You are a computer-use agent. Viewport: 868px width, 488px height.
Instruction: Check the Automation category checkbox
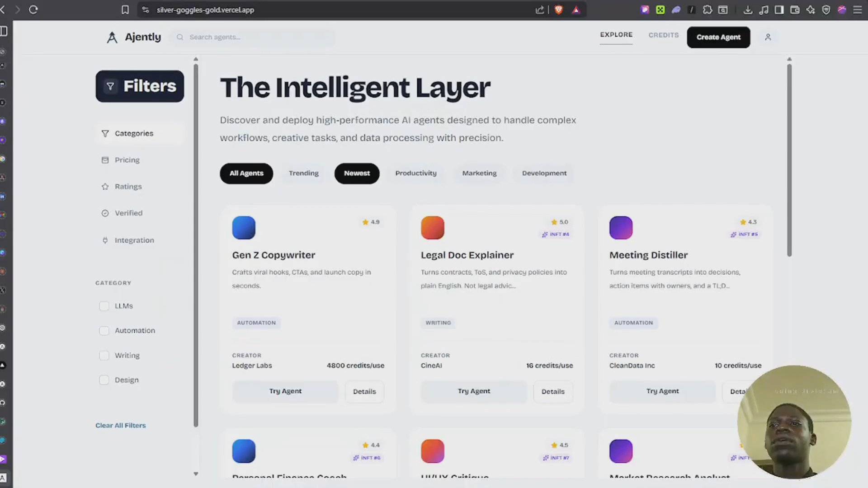tap(104, 331)
